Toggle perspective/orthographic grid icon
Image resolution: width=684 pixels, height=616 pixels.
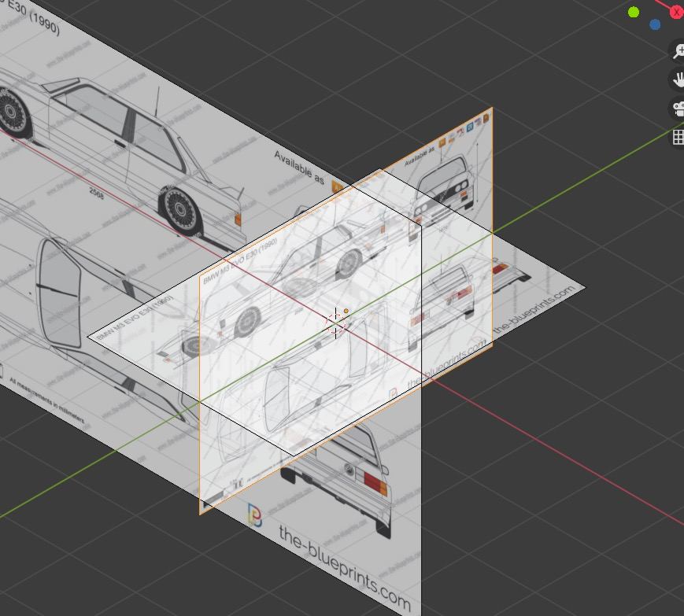[x=678, y=137]
